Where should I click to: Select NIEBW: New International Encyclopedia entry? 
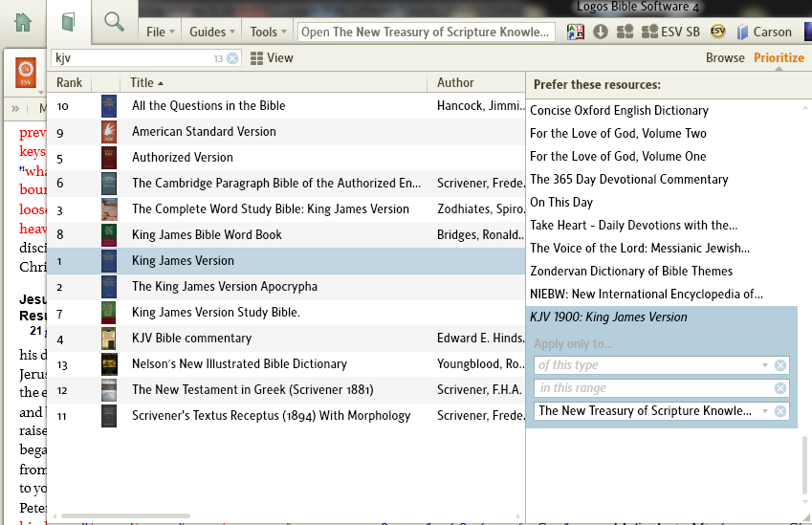(x=647, y=295)
